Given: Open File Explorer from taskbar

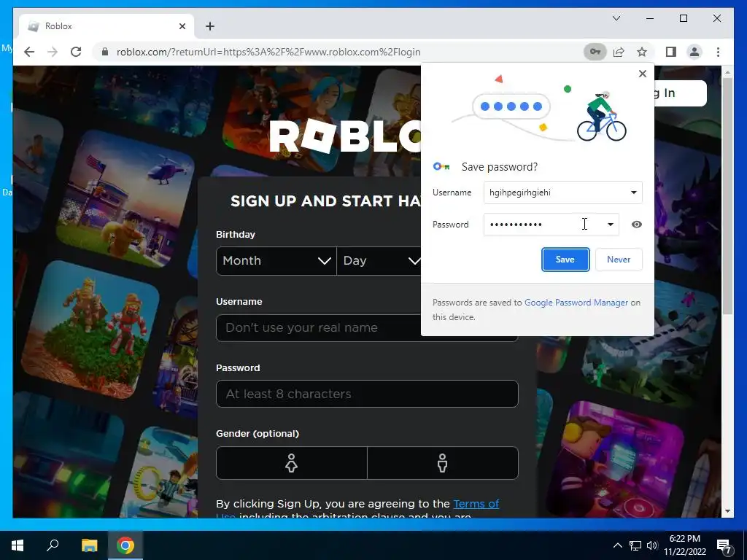Looking at the screenshot, I should [x=90, y=545].
